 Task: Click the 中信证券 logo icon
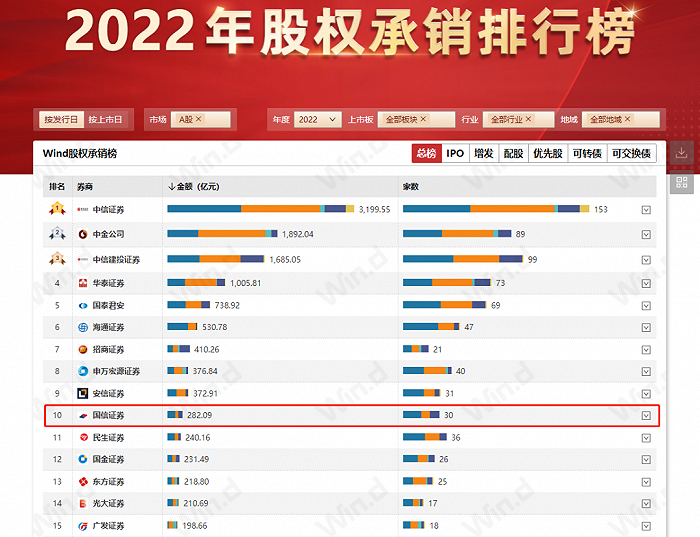point(83,209)
